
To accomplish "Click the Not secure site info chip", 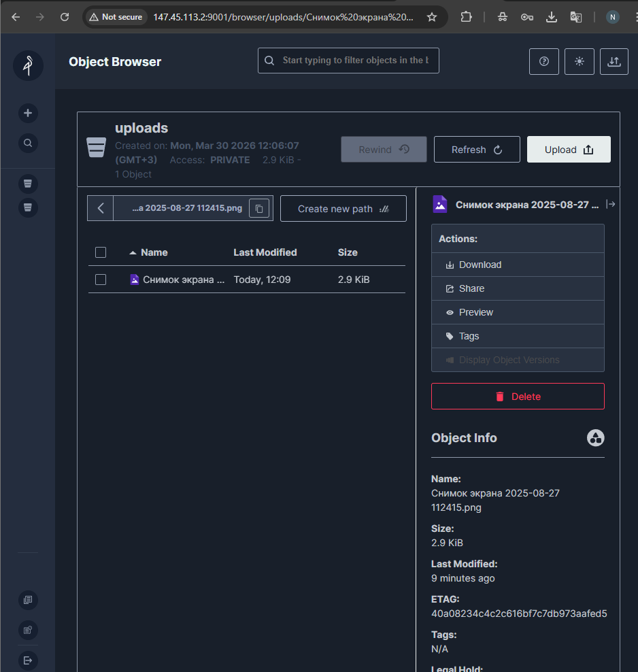I will pyautogui.click(x=116, y=17).
